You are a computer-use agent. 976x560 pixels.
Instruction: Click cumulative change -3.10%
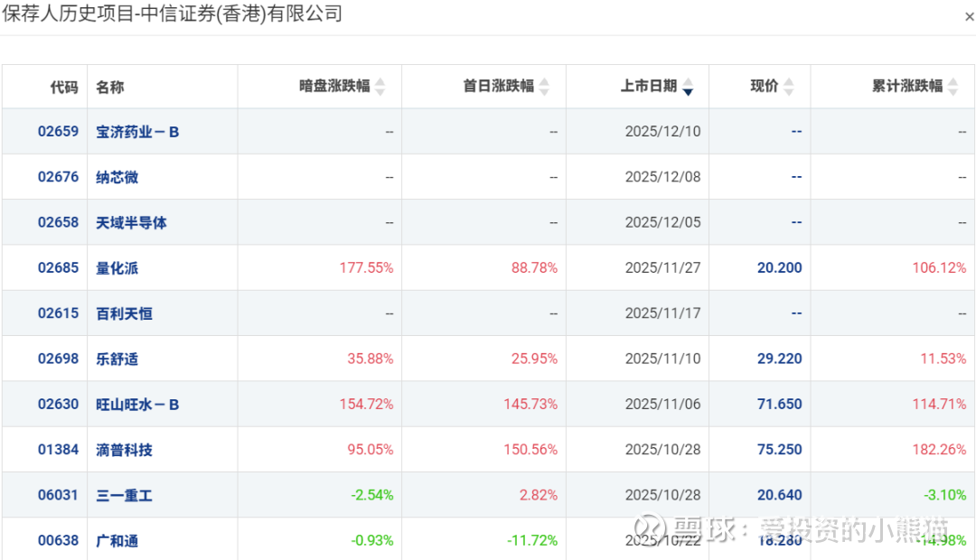point(945,495)
